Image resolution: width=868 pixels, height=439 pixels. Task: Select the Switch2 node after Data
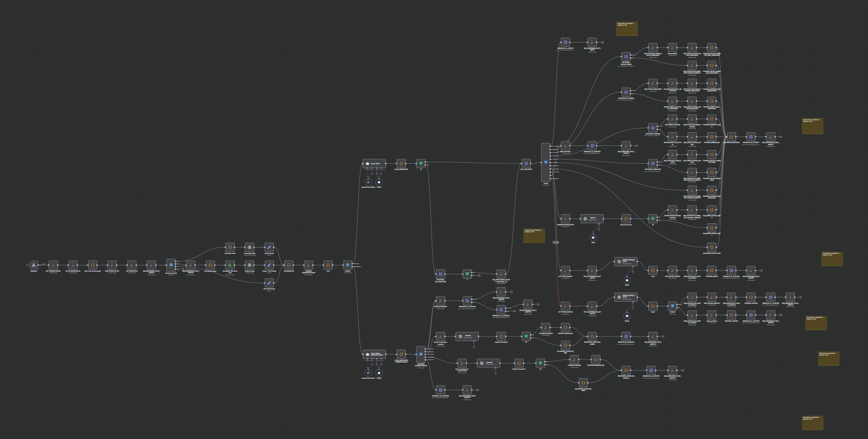coord(348,265)
